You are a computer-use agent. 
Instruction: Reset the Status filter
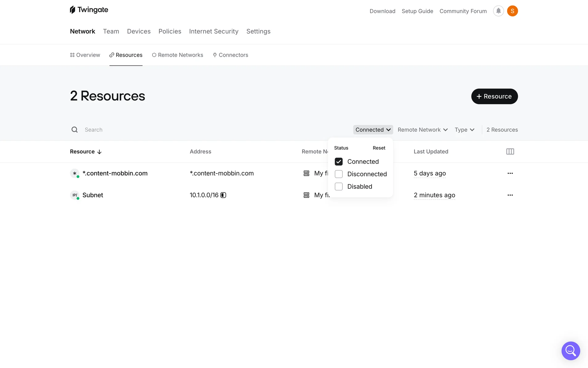click(379, 148)
